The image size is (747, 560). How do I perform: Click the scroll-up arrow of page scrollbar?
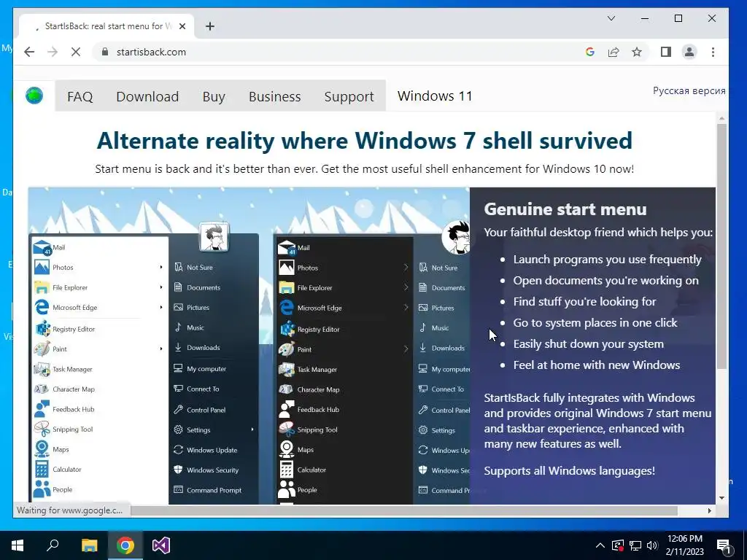(721, 118)
